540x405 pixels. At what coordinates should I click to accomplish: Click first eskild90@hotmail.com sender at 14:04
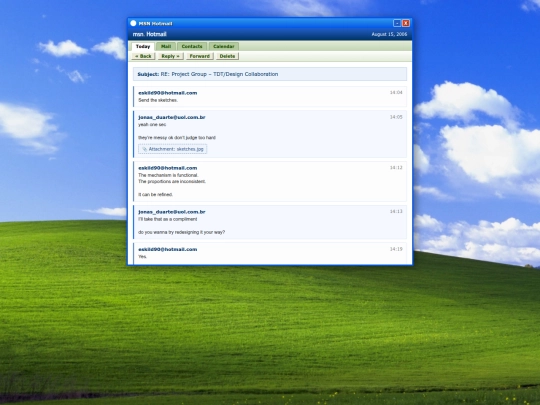168,93
